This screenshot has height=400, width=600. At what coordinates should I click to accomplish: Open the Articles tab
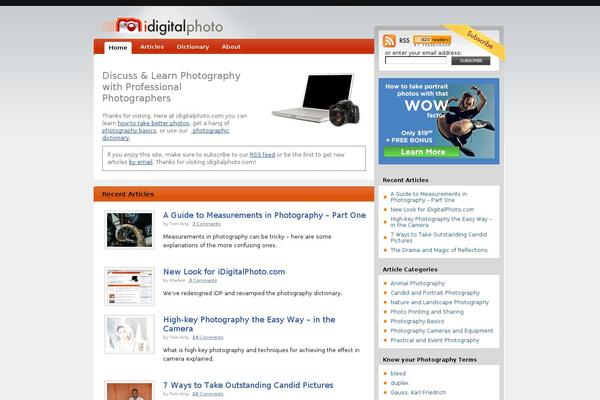tap(152, 47)
